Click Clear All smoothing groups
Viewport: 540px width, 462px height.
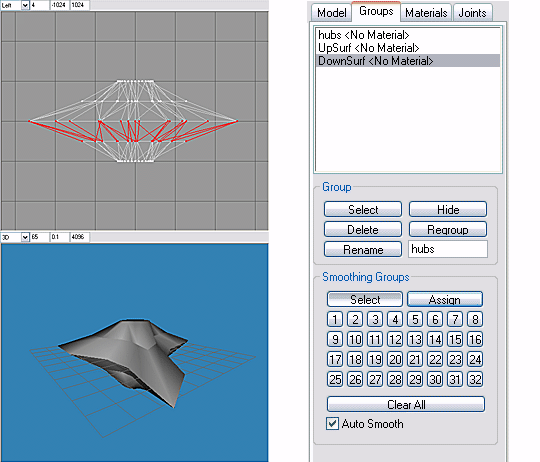[x=406, y=404]
